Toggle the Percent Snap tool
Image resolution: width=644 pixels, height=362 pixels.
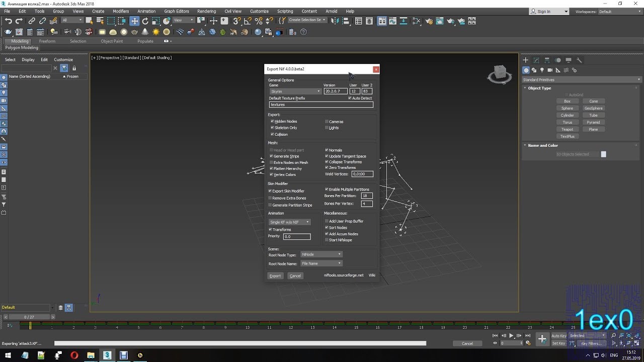(x=259, y=21)
